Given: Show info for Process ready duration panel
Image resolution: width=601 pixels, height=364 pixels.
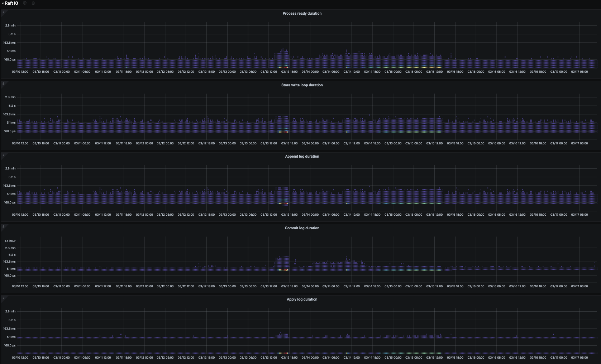Looking at the screenshot, I should coord(3,12).
